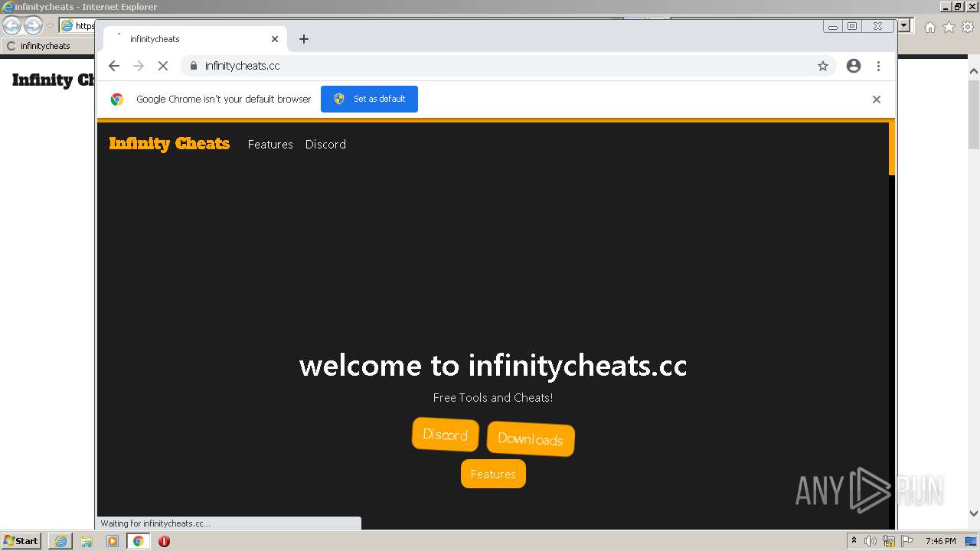This screenshot has width=980, height=551.
Task: Open Internet Explorer Tools gear
Action: 968,27
